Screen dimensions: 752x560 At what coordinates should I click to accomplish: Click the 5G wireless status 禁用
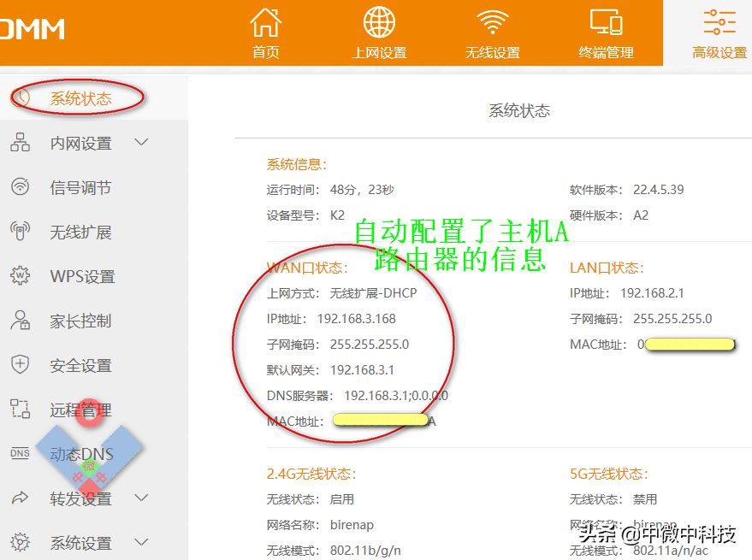[x=644, y=499]
